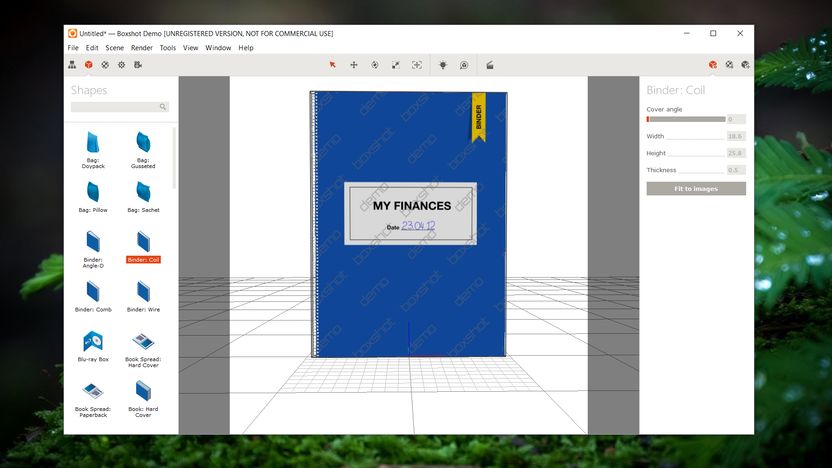Click the render clapperboard icon
Image resolution: width=832 pixels, height=468 pixels.
490,65
